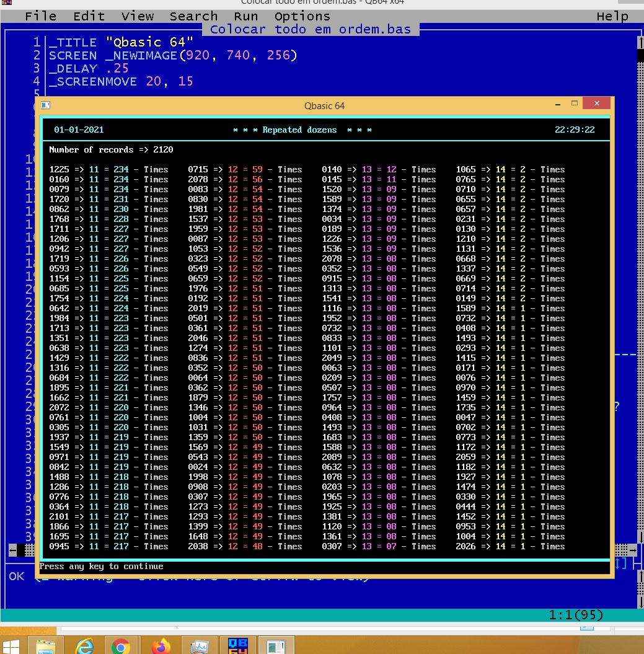Screen dimensions: 644x654
Task: Click the editor's vertical scrollbar up arrow
Action: (640, 42)
